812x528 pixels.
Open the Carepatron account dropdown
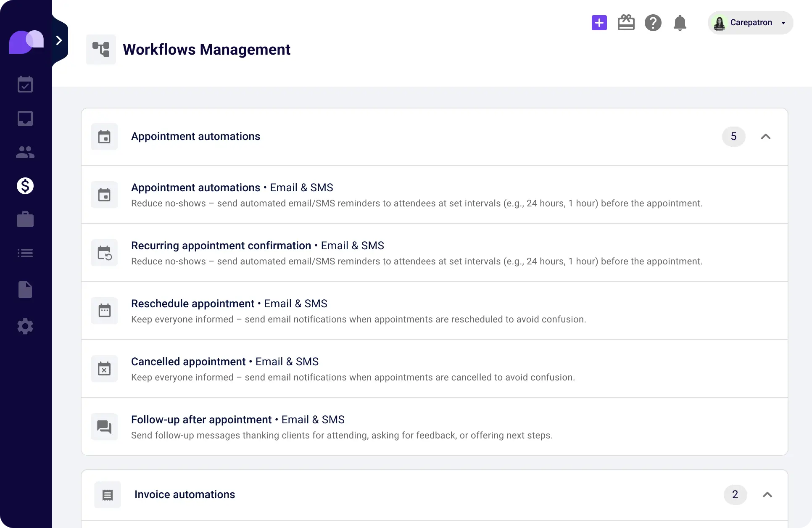tap(750, 23)
